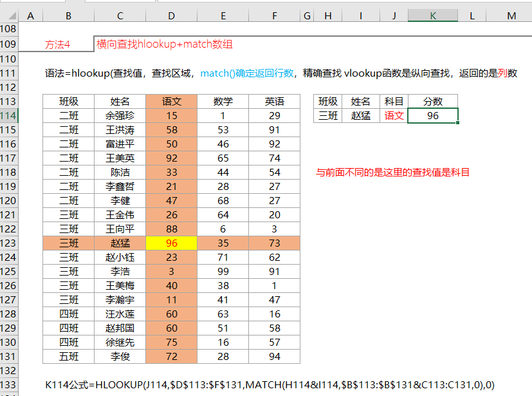Image resolution: width=532 pixels, height=396 pixels.
Task: Click 徐继先's 语文 score 75
Action: (x=171, y=343)
